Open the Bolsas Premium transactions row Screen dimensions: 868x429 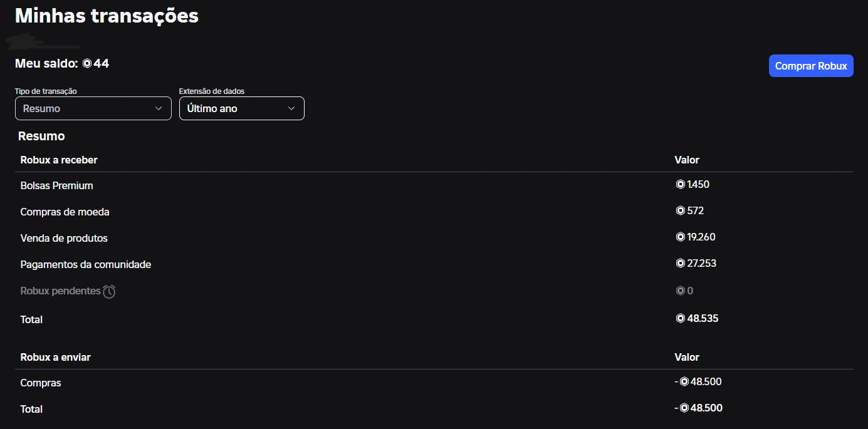coord(56,185)
